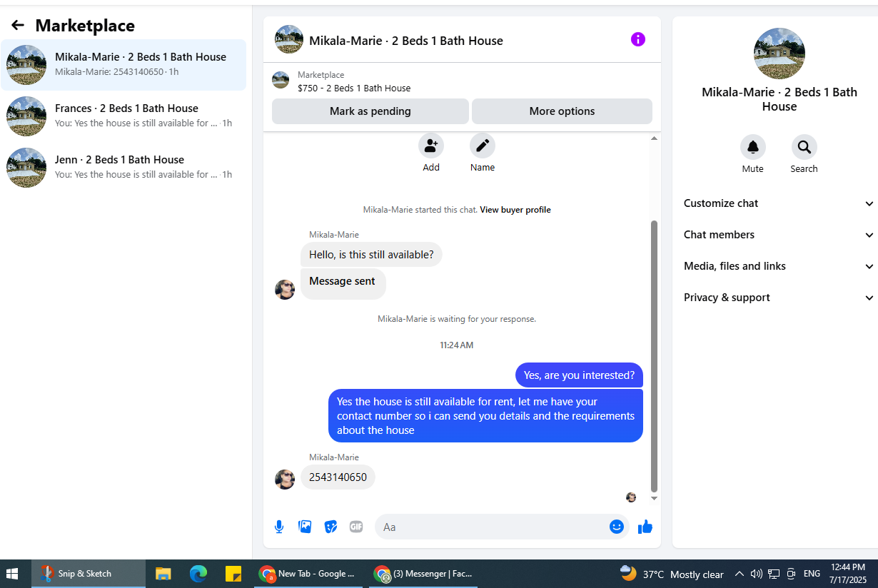The image size is (878, 588).
Task: Click the chat vertical scrollbar
Action: tap(654, 355)
